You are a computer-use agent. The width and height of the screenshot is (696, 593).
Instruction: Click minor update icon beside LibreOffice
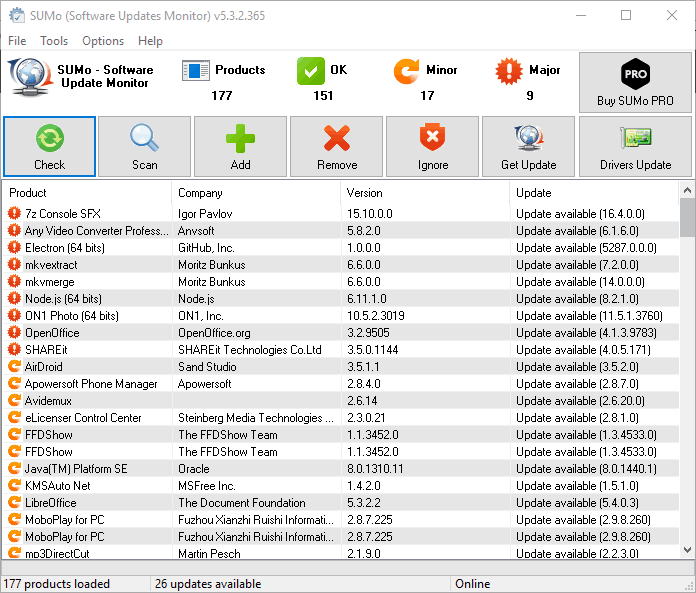tap(14, 502)
